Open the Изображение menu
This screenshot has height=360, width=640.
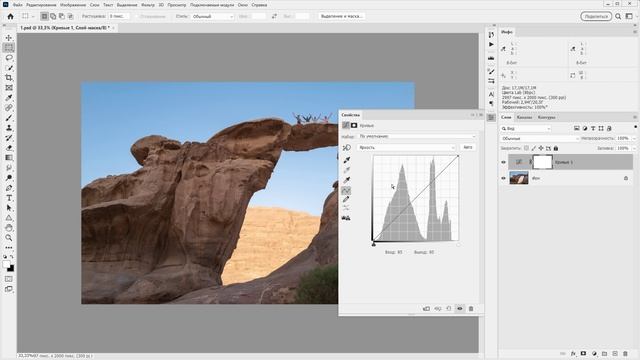[x=73, y=5]
